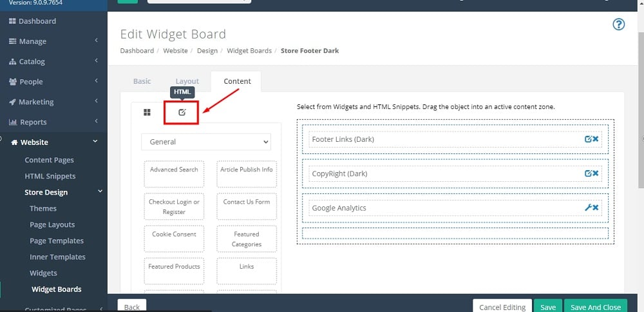Click the Website home icon

point(14,142)
